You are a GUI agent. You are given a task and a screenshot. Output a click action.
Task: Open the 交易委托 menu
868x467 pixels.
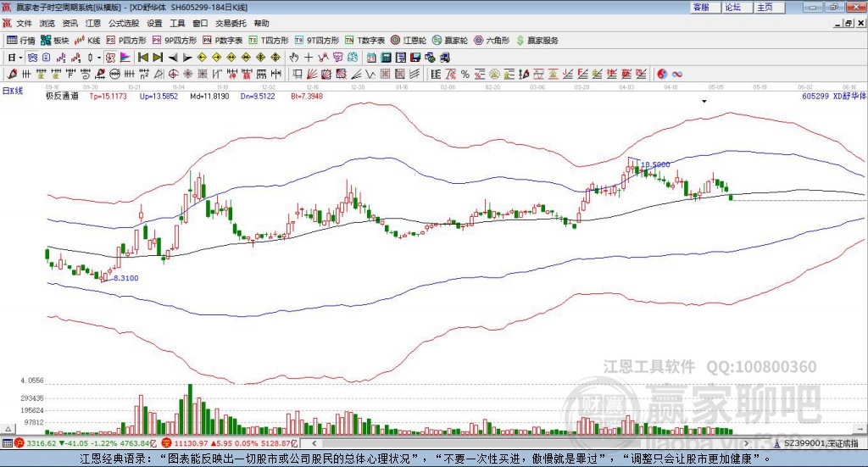[x=231, y=23]
